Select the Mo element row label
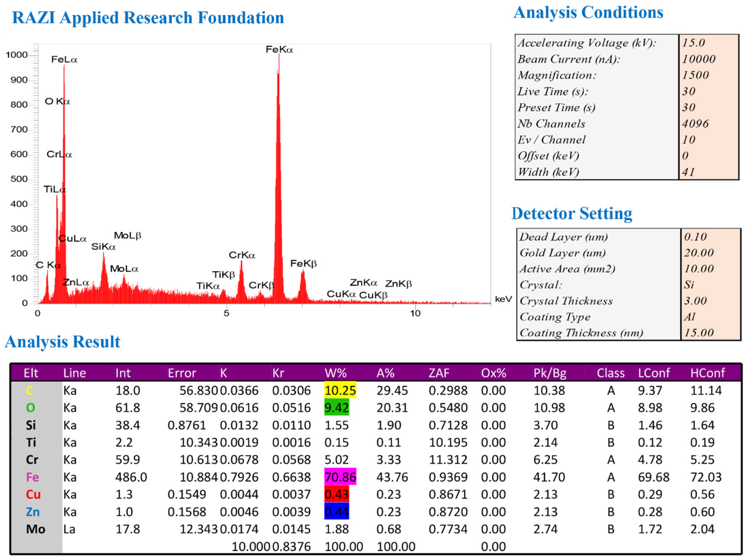This screenshot has width=748, height=560. point(36,529)
